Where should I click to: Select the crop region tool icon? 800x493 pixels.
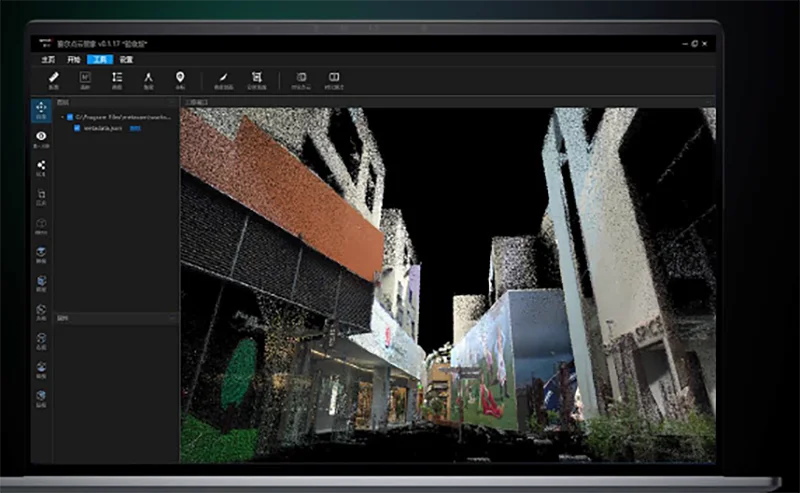pyautogui.click(x=257, y=77)
